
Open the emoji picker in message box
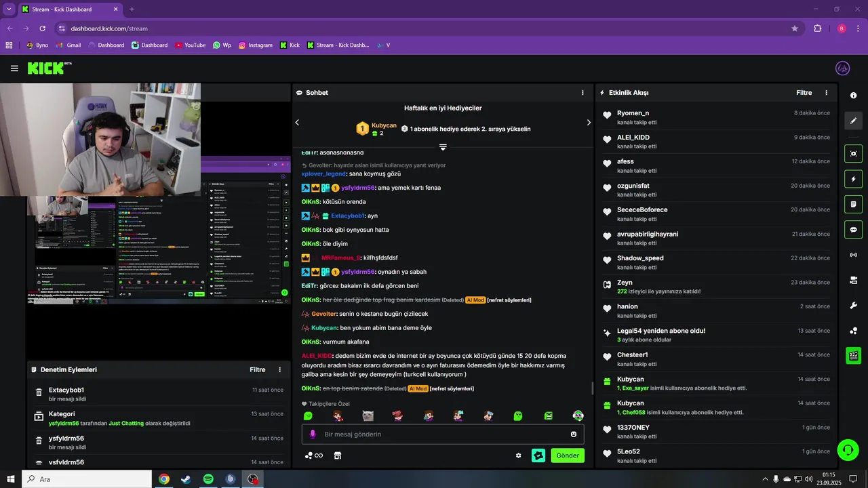coord(574,434)
